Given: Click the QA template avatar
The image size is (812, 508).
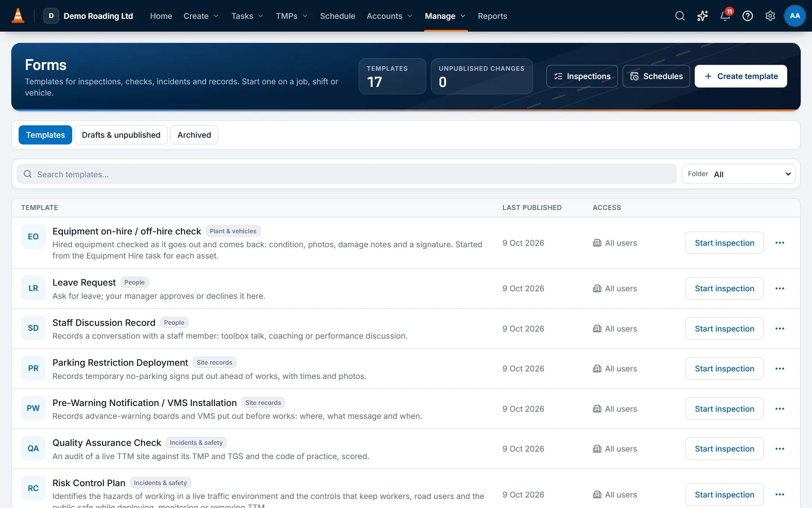Looking at the screenshot, I should [x=33, y=448].
